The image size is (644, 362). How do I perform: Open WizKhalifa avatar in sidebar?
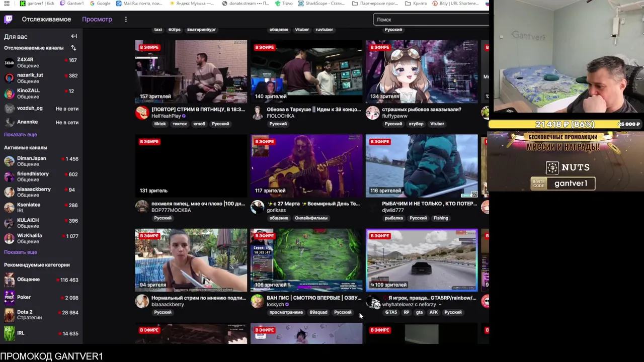(9, 239)
